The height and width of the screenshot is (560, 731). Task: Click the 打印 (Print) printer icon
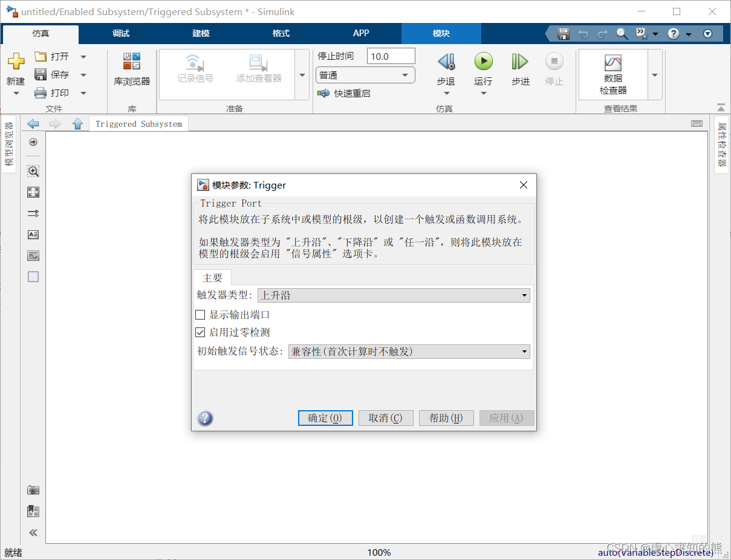tap(41, 92)
